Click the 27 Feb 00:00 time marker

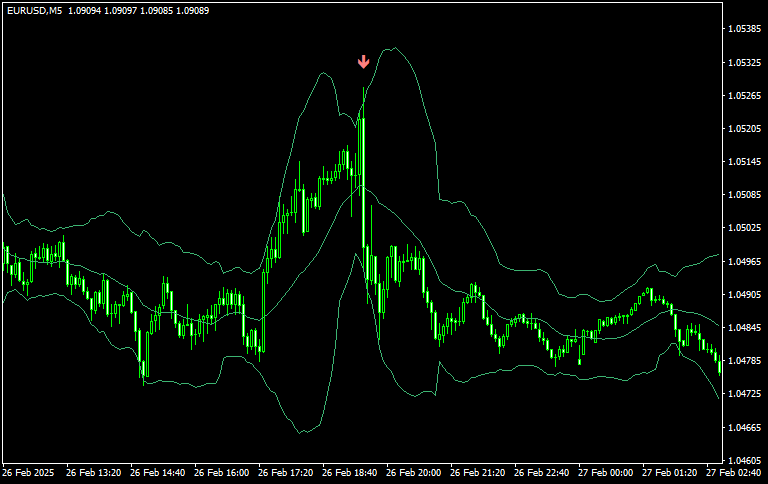point(605,472)
